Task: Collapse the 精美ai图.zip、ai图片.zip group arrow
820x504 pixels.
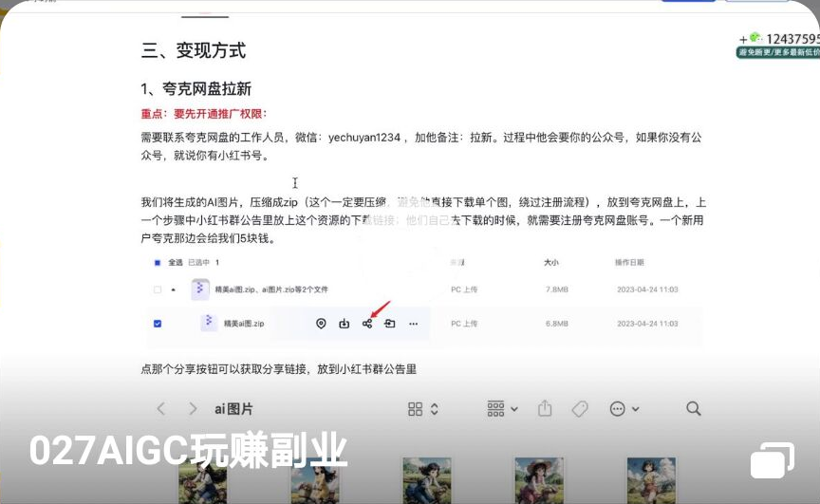Action: coord(174,289)
